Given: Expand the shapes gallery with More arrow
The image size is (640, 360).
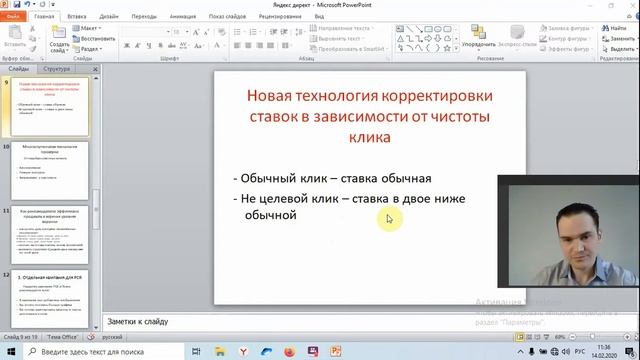Looking at the screenshot, I should click(456, 49).
